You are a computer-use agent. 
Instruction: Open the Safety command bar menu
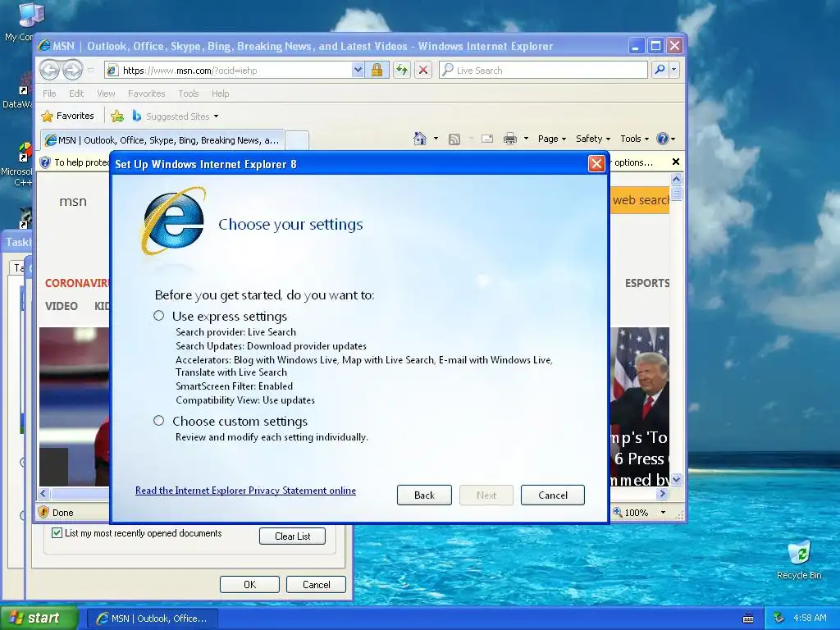pyautogui.click(x=593, y=139)
